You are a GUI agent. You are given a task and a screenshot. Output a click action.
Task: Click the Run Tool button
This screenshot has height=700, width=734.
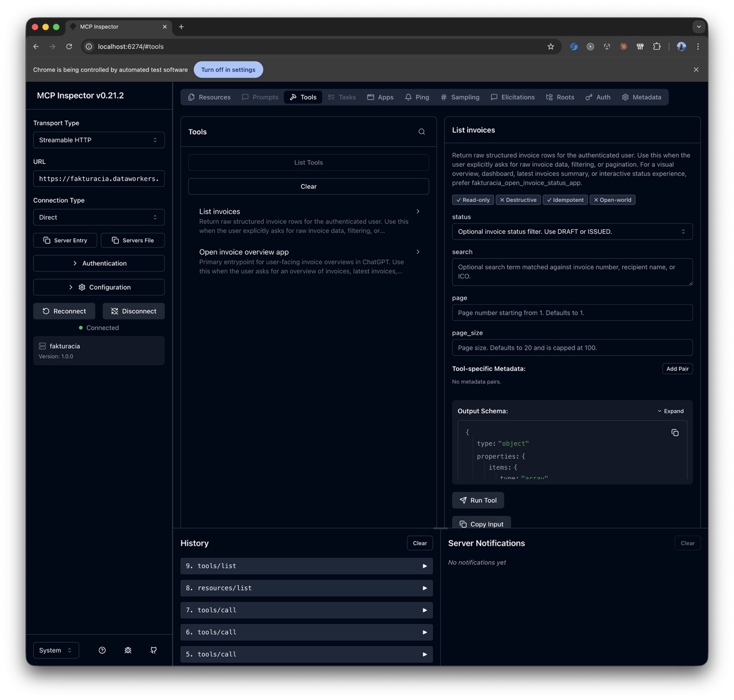478,500
